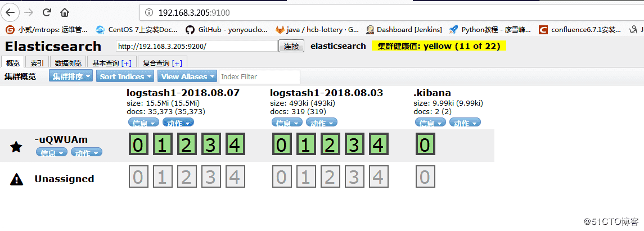Select unassigned shard 2 of logstash1-2018.08.07
644x231 pixels.
tap(187, 176)
